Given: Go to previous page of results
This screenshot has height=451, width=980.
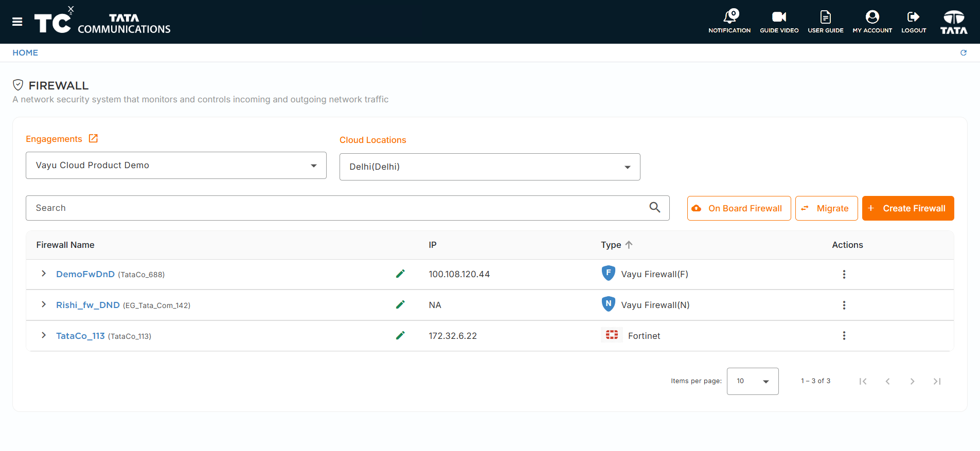Looking at the screenshot, I should click(888, 381).
